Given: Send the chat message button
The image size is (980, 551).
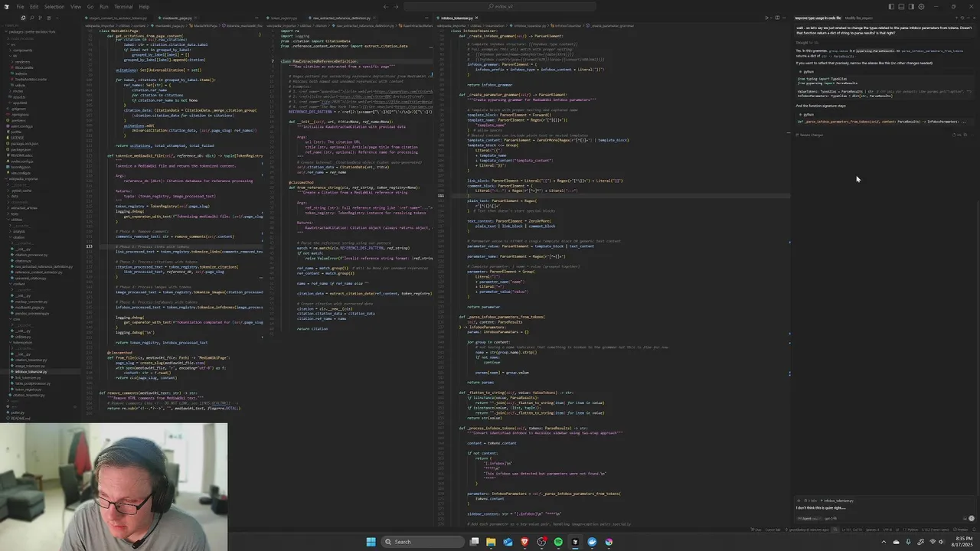Looking at the screenshot, I should [x=972, y=518].
